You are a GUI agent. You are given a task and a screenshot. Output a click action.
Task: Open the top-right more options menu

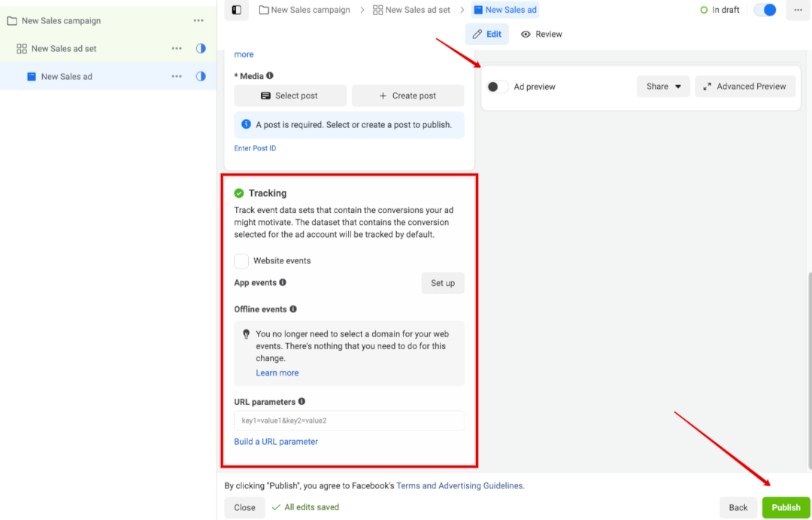click(x=798, y=10)
